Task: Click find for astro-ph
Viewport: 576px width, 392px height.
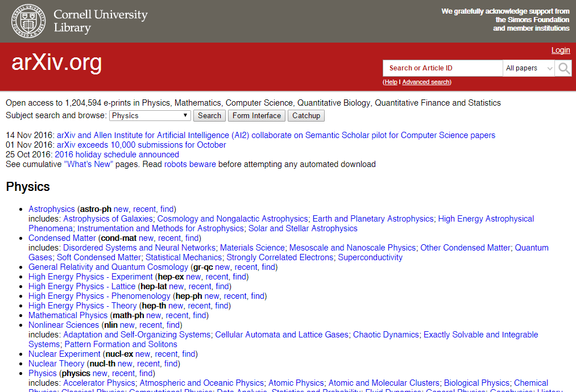Action: tap(167, 209)
